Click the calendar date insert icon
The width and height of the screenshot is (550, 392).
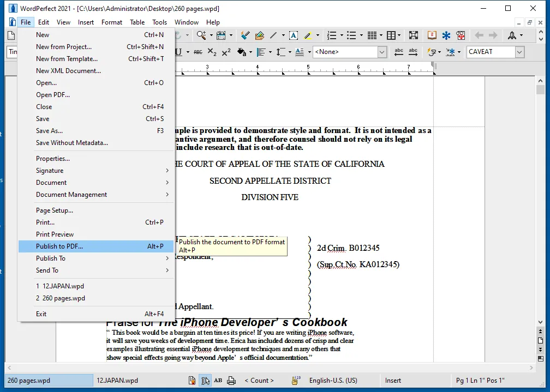click(x=221, y=35)
